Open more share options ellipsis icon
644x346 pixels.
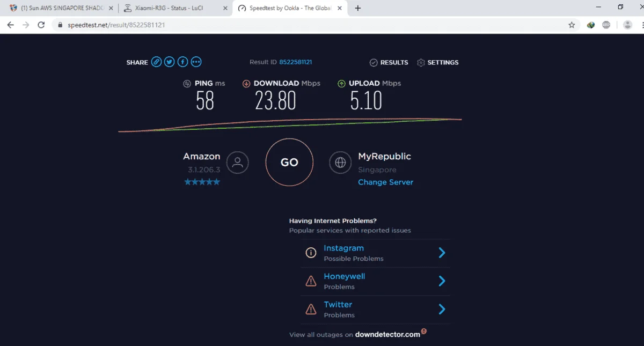(x=196, y=62)
